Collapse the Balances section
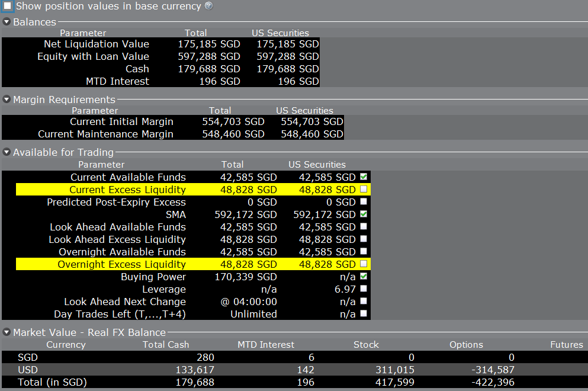 coord(7,22)
